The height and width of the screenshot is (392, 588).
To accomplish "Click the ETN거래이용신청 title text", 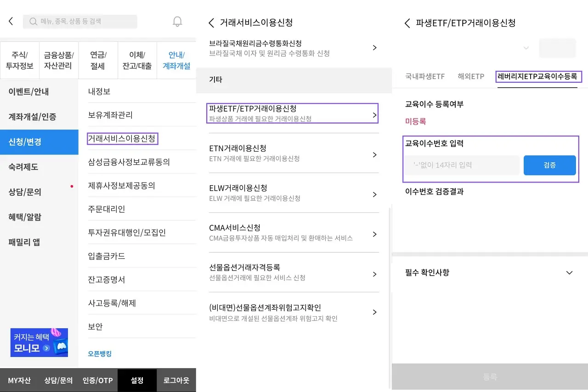I will (x=237, y=148).
